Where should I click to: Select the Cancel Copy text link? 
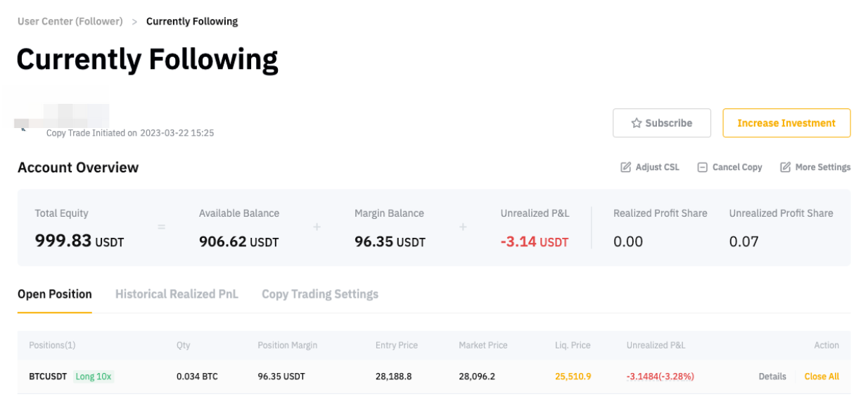click(x=736, y=167)
